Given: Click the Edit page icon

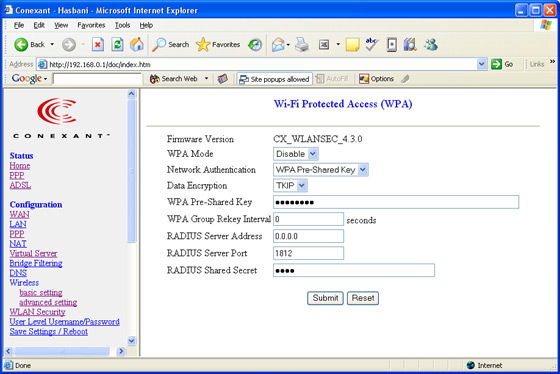Looking at the screenshot, I should (x=324, y=45).
